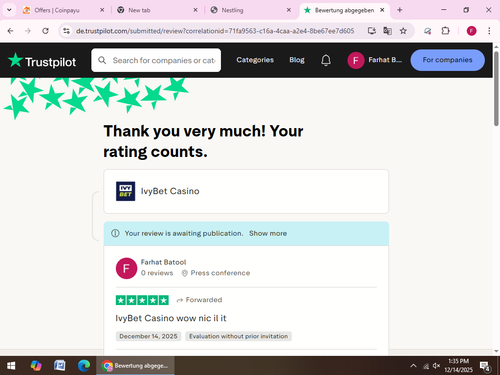
Task: Click the browser forward arrow
Action: tap(28, 31)
